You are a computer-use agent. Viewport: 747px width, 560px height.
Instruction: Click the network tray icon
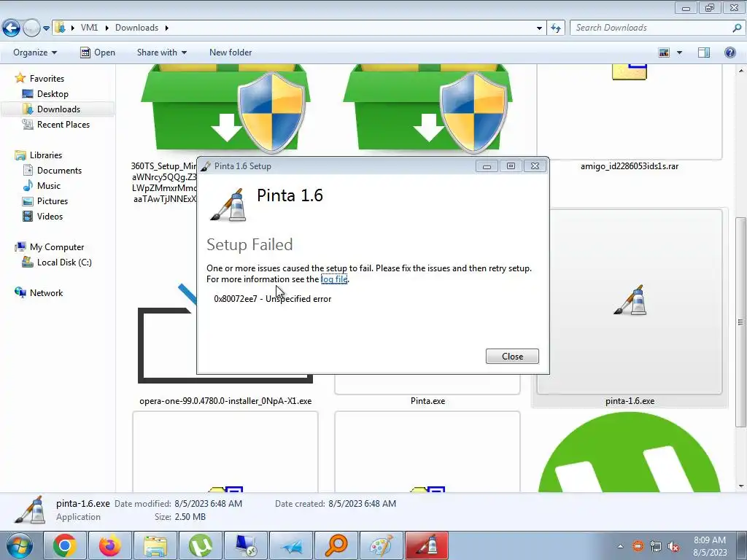click(x=656, y=546)
